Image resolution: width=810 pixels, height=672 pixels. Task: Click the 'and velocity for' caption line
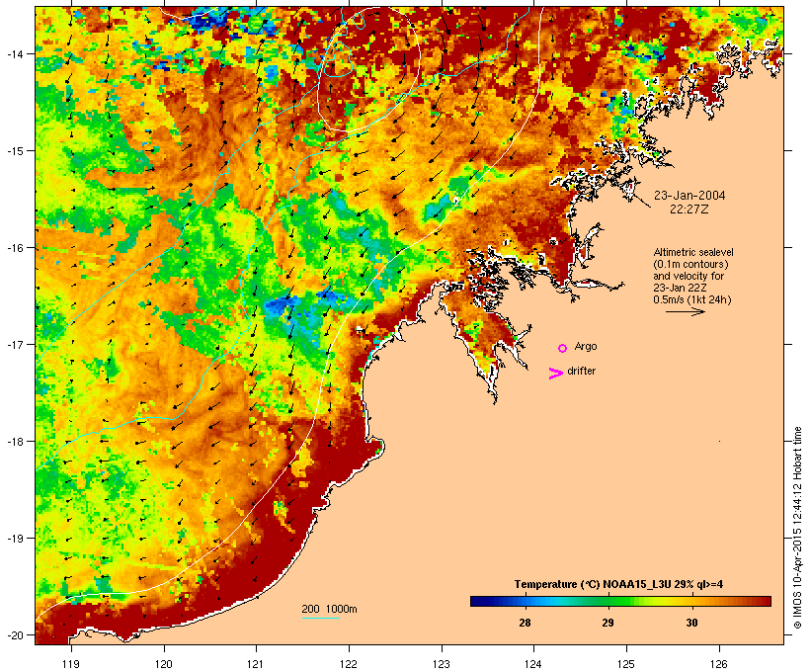point(688,276)
